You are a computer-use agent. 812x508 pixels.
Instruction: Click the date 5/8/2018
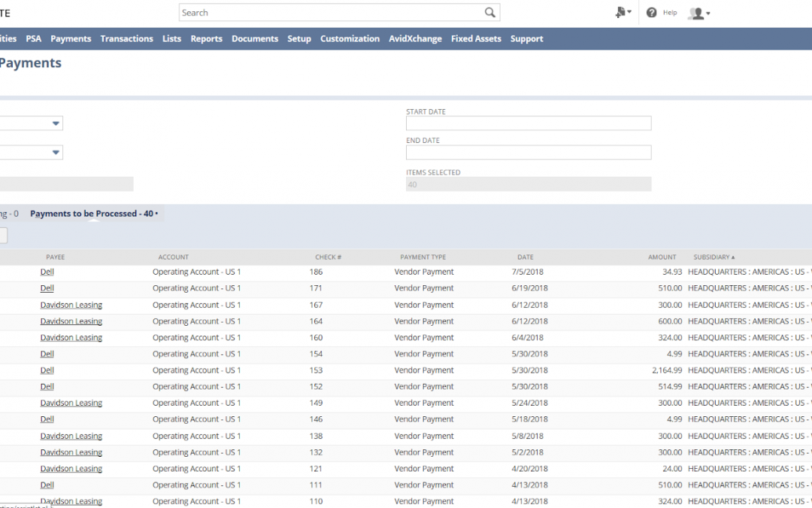(x=528, y=436)
